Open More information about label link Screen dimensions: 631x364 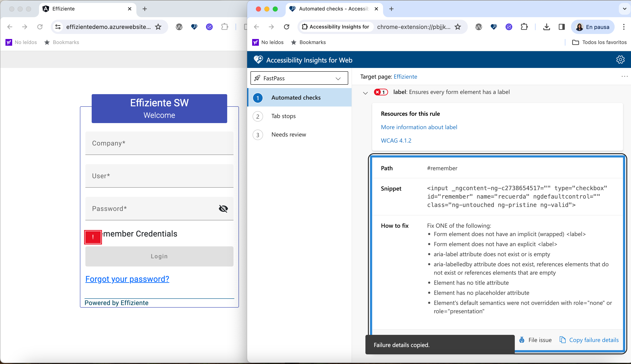[x=419, y=127]
